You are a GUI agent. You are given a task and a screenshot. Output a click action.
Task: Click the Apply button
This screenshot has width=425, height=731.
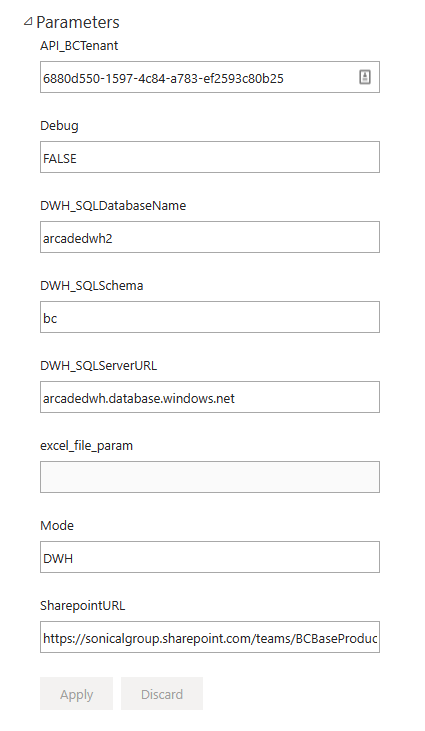click(x=76, y=694)
